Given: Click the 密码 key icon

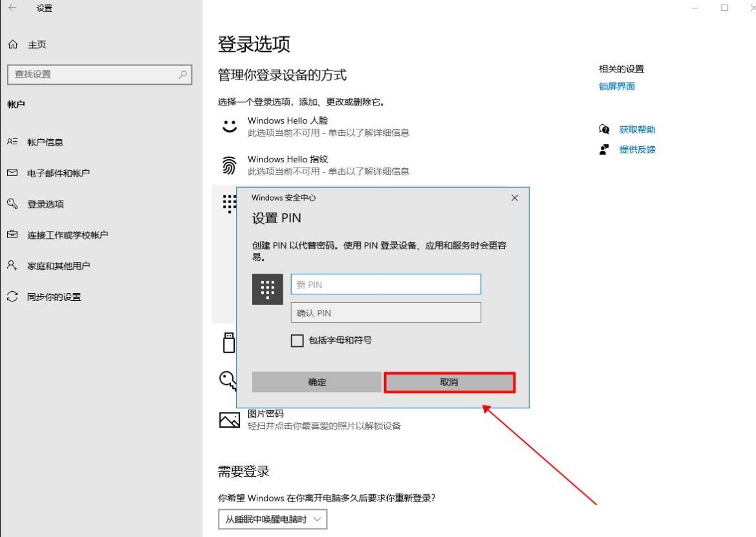Looking at the screenshot, I should pos(228,380).
